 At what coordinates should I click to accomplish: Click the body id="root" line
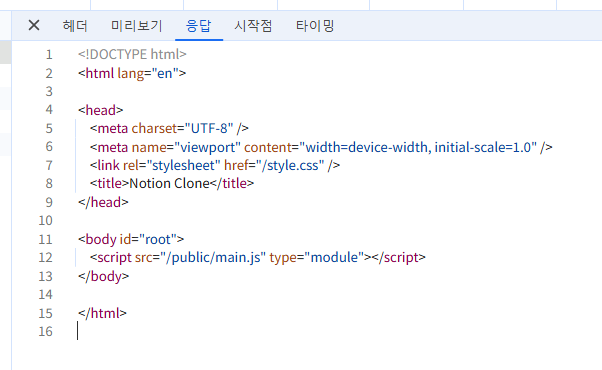pyautogui.click(x=131, y=239)
